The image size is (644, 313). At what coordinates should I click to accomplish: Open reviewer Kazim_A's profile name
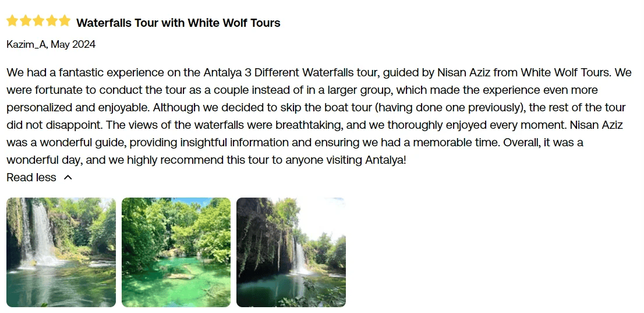26,44
